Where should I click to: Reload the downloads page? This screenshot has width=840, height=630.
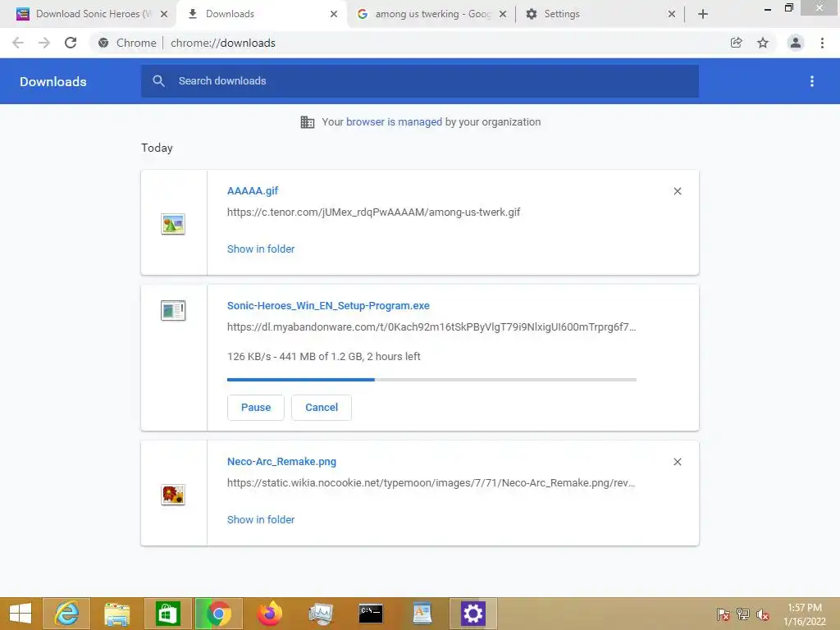point(71,43)
